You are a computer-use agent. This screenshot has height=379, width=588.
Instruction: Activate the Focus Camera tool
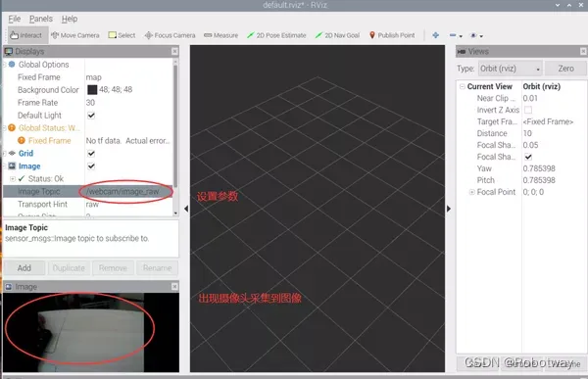pos(170,35)
